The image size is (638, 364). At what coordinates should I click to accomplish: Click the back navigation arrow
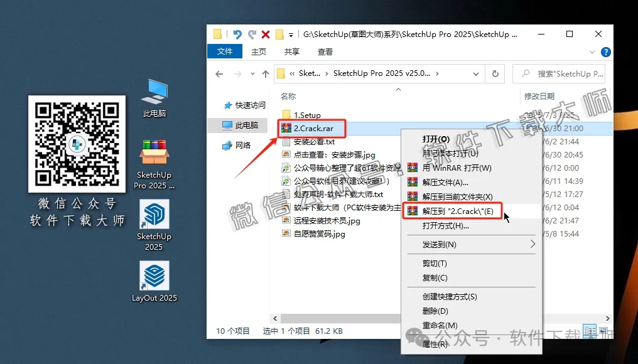coord(218,73)
